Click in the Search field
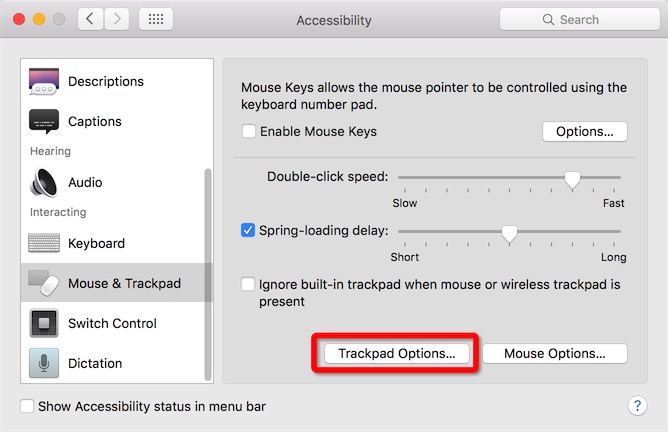The width and height of the screenshot is (668, 432). pyautogui.click(x=579, y=20)
